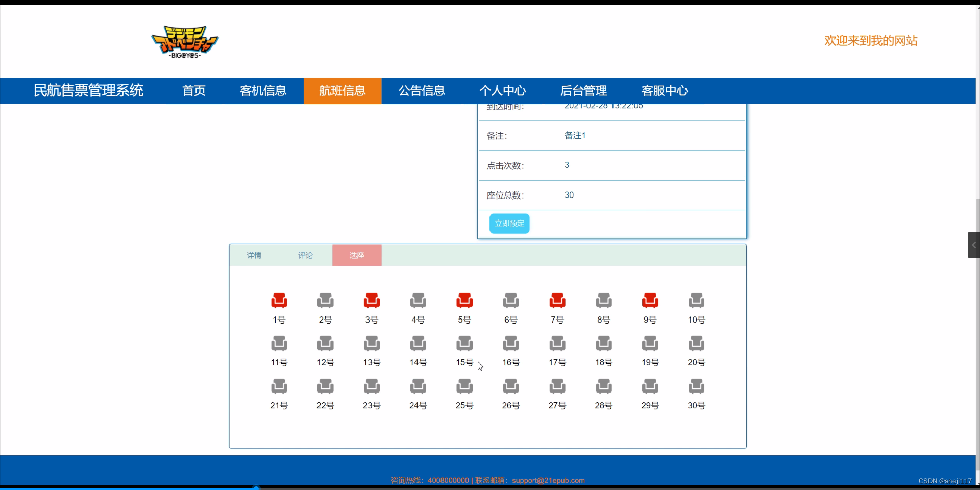Click the 座位总数: label
This screenshot has height=490, width=980.
click(505, 195)
